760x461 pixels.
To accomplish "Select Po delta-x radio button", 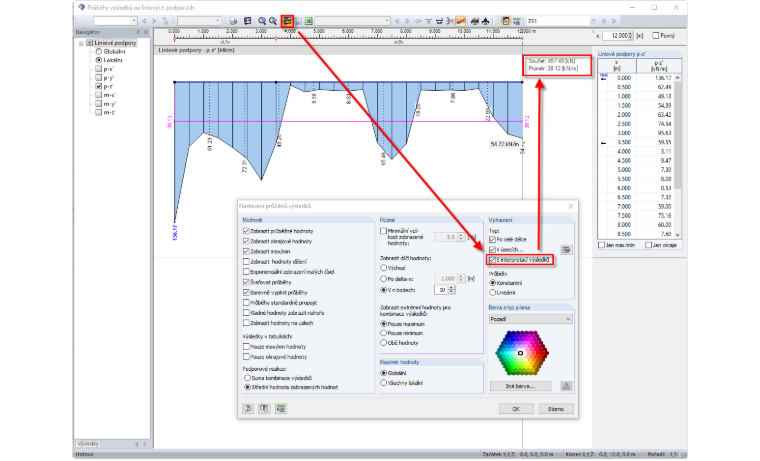I will (x=383, y=279).
